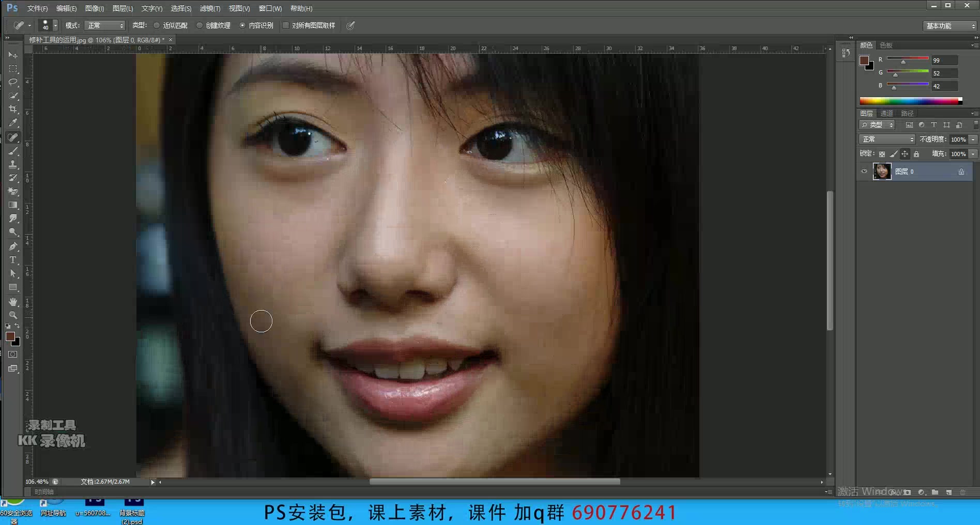Open the 文件(F) menu
This screenshot has height=525, width=980.
(37, 9)
